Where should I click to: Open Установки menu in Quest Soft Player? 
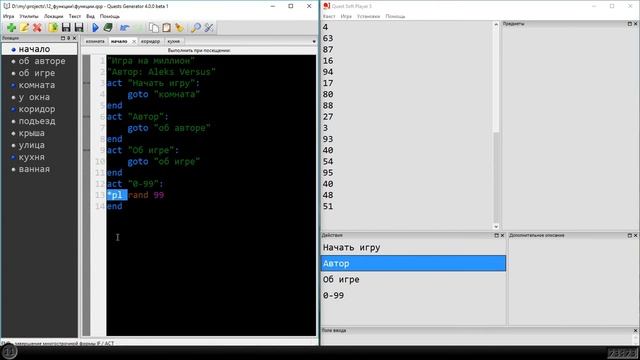click(368, 16)
